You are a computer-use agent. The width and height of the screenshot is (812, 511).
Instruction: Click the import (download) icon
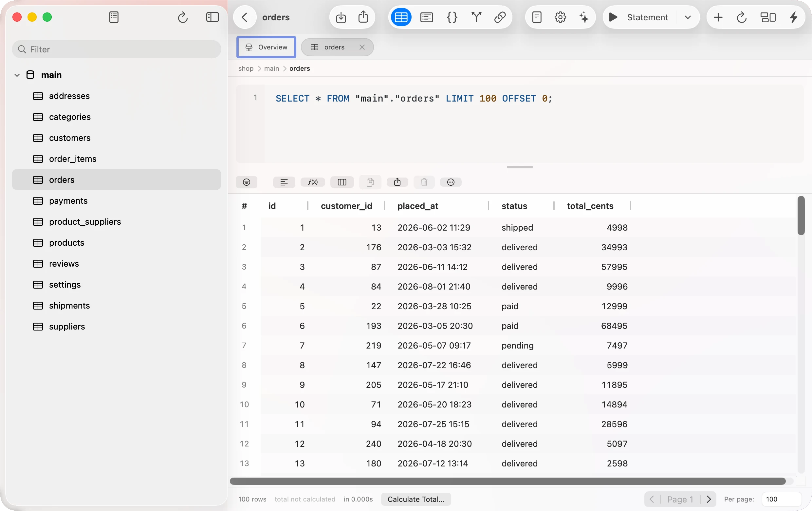[x=341, y=17]
